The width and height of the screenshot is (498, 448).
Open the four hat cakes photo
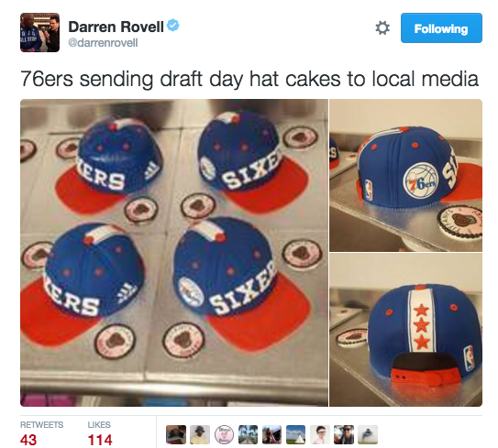[x=174, y=253]
